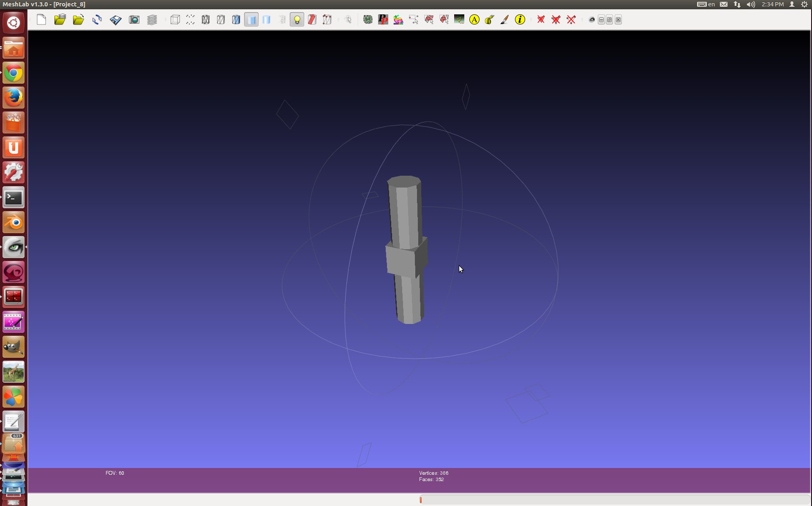This screenshot has height=506, width=812.
Task: Toggle the selected vertices display icon
Action: click(x=327, y=19)
